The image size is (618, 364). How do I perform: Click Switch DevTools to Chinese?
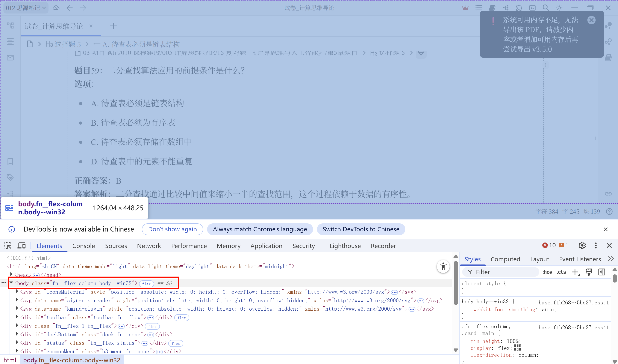coord(361,229)
